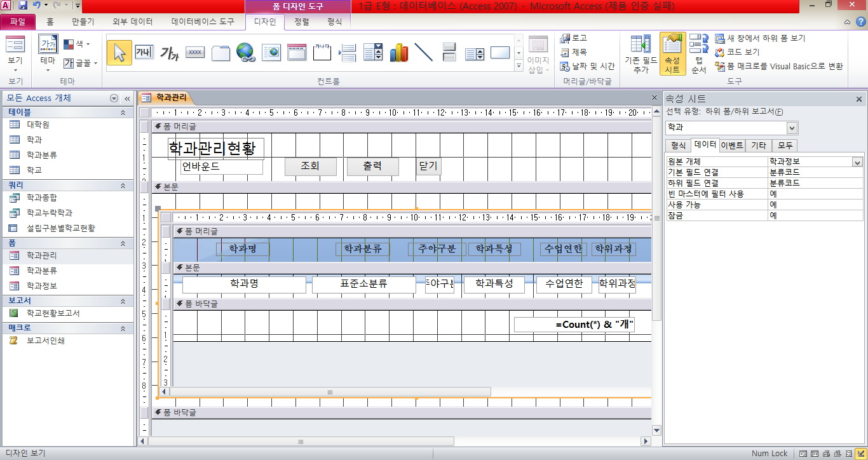Viewport: 868px width, 460px height.
Task: Click the 빈 마스터에 필터 사용 property value
Action: (x=815, y=194)
